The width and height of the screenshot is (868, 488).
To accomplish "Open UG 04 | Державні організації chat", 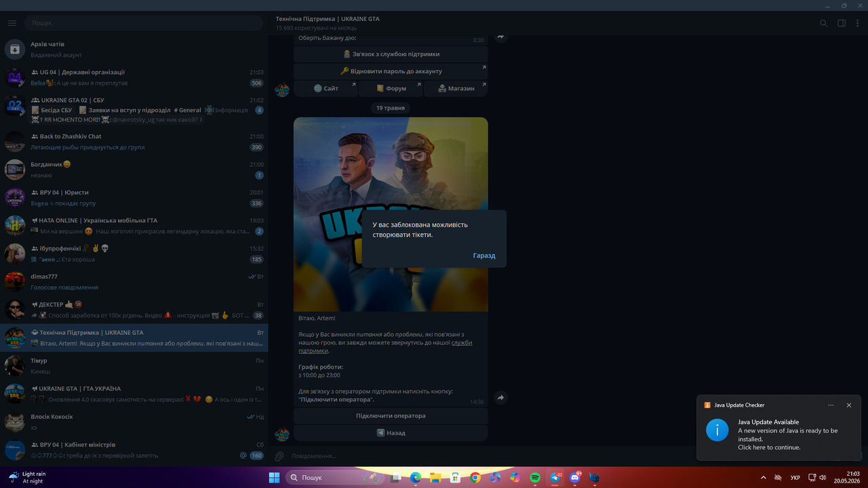I will point(134,77).
